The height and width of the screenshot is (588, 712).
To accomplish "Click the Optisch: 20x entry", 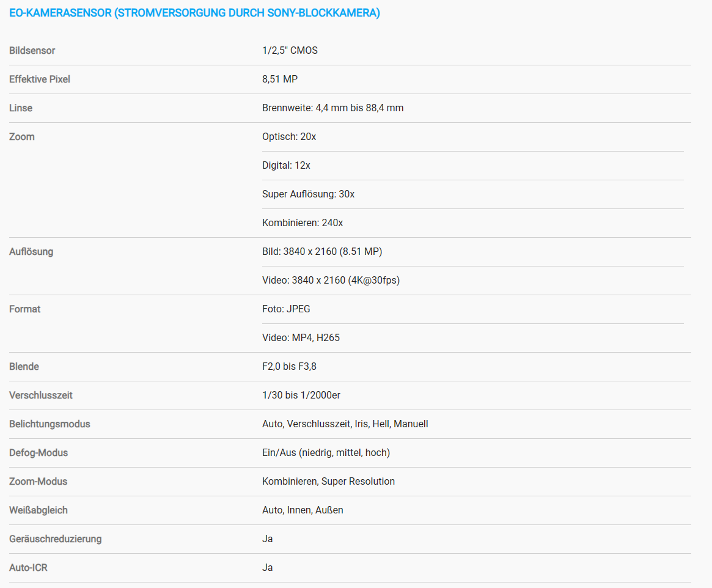I will 289,137.
